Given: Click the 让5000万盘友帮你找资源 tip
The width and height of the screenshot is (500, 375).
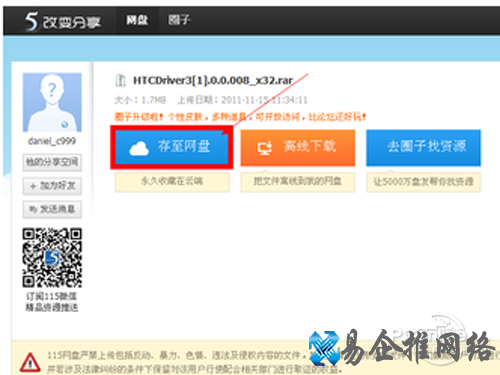Looking at the screenshot, I should [423, 182].
